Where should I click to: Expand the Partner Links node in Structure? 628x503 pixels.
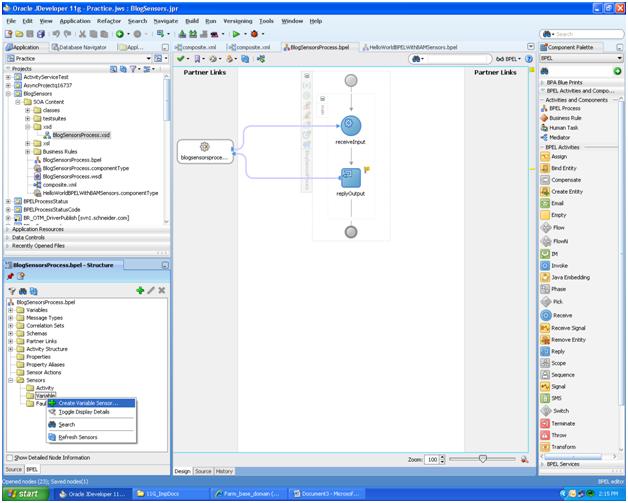[x=11, y=341]
